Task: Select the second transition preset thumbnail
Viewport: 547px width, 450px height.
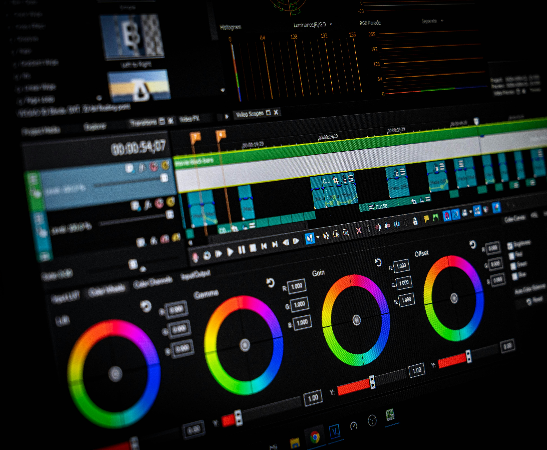Action: (x=138, y=86)
